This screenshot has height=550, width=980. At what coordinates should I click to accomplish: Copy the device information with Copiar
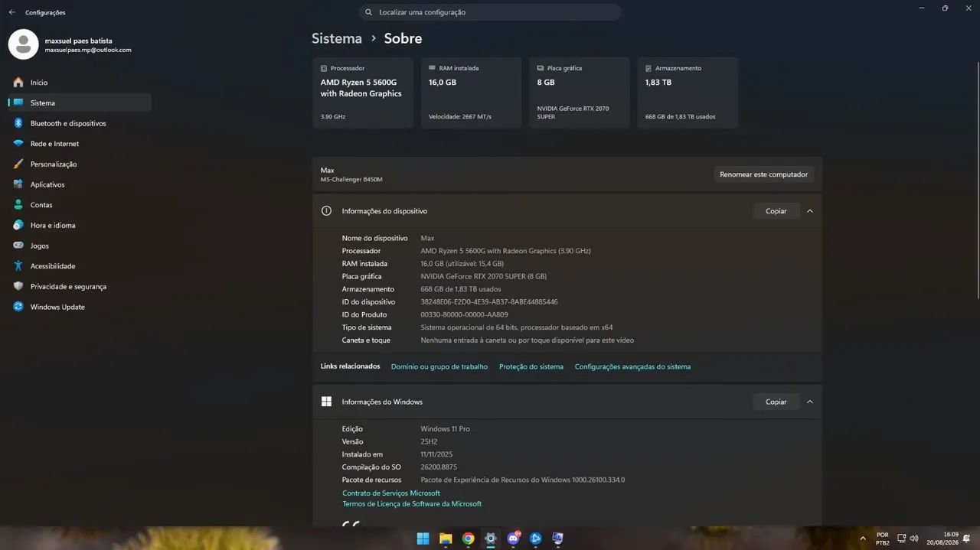click(x=776, y=211)
